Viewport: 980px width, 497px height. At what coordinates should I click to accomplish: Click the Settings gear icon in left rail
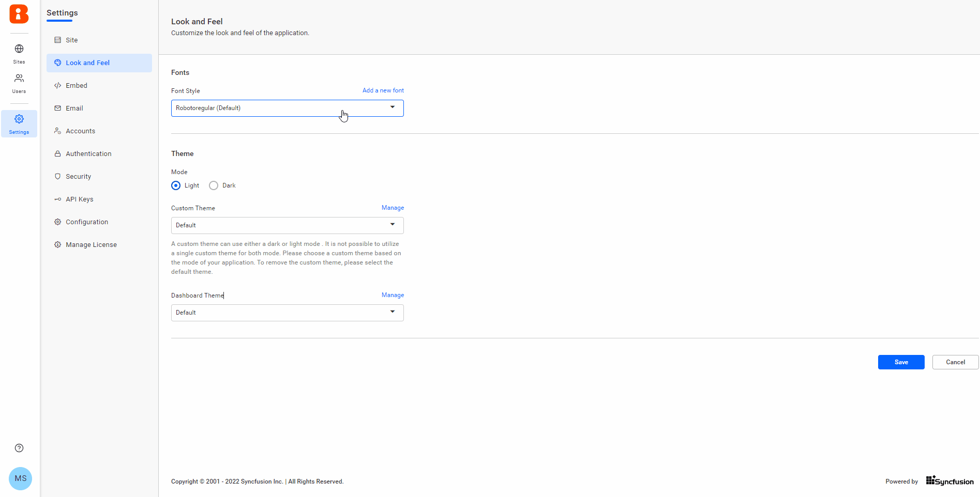tap(19, 119)
